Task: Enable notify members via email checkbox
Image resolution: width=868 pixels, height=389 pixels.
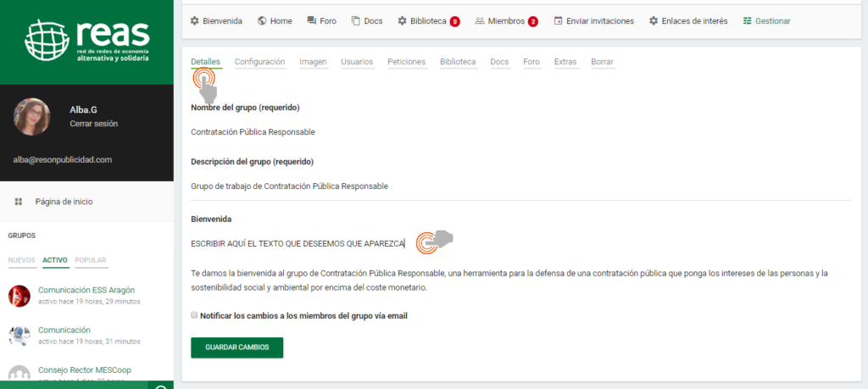Action: tap(194, 315)
